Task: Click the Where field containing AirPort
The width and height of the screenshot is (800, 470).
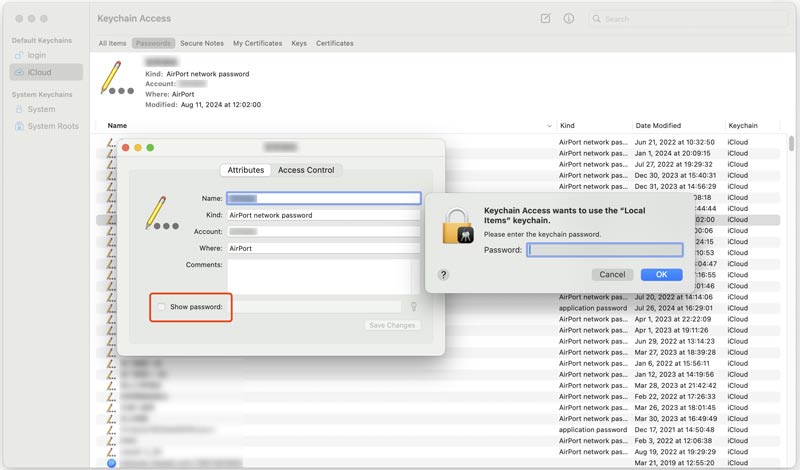Action: point(324,249)
